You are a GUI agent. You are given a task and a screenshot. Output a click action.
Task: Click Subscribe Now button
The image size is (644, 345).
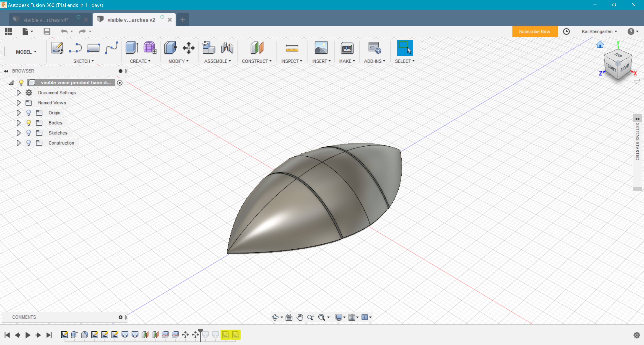(x=535, y=31)
